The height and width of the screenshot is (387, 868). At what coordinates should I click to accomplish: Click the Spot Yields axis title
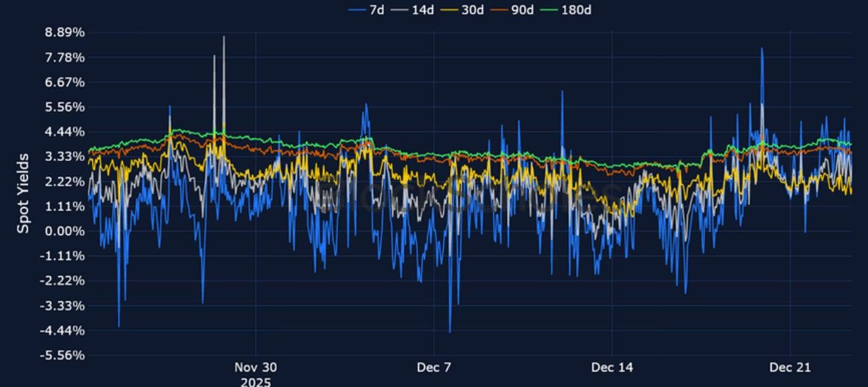[x=23, y=193]
